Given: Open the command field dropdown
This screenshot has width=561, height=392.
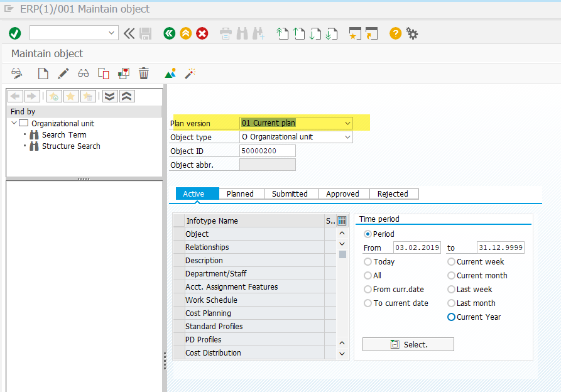Looking at the screenshot, I should 111,33.
